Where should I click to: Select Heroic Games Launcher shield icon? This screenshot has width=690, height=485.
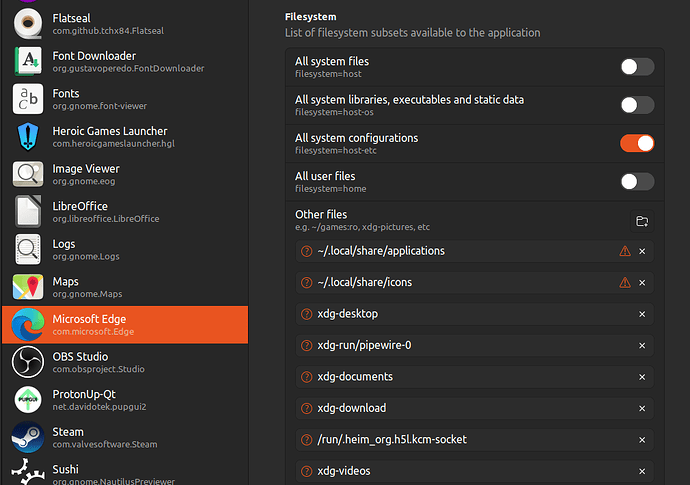click(x=28, y=136)
